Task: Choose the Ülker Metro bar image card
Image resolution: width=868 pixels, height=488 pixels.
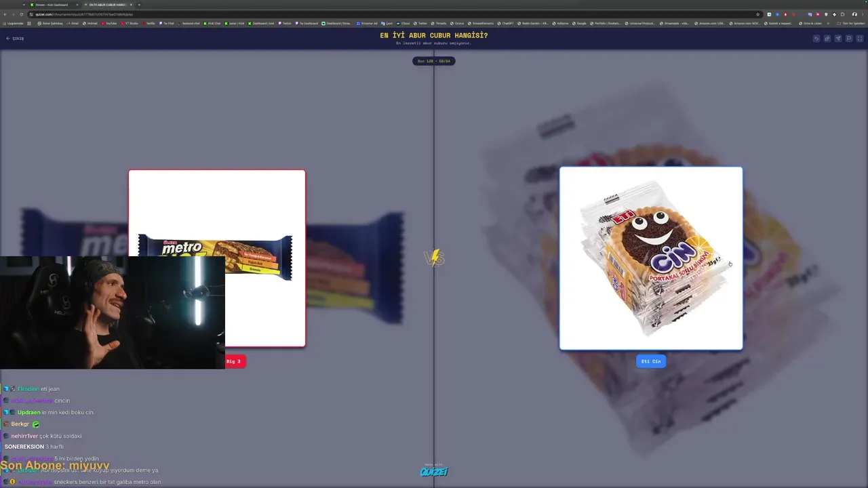Action: point(217,258)
